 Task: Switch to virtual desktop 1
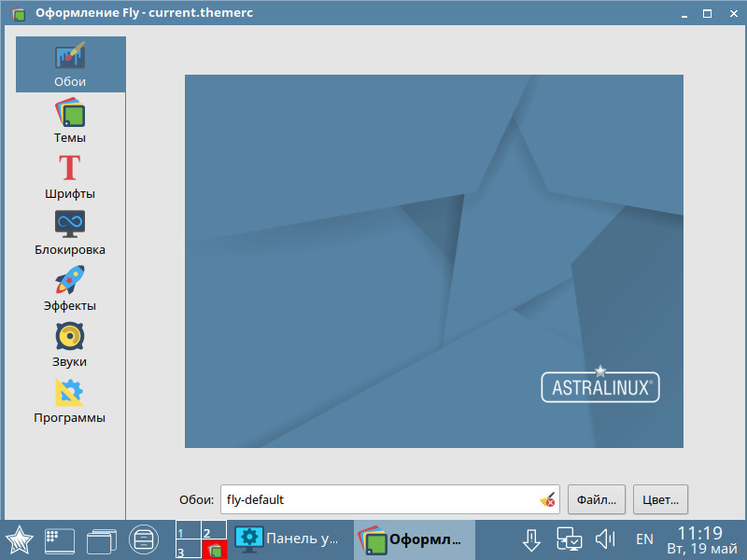[189, 530]
